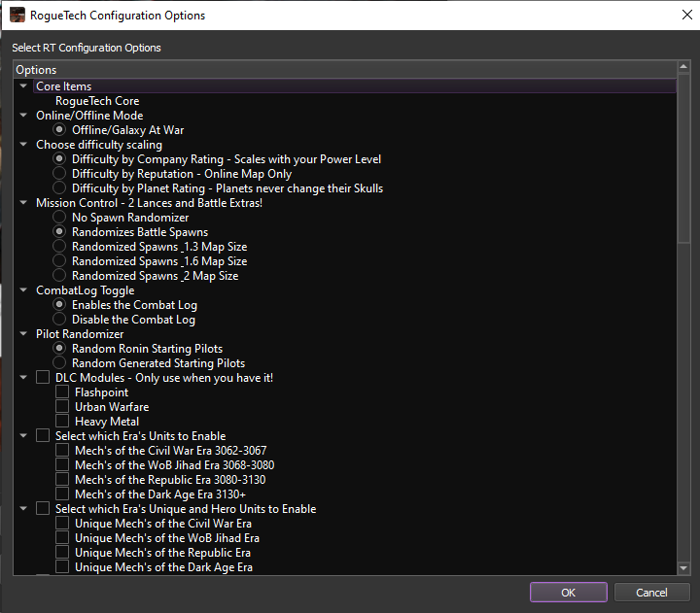Enable Unique Mech's of the WoB Jihad Era
This screenshot has width=700, height=613.
[62, 537]
